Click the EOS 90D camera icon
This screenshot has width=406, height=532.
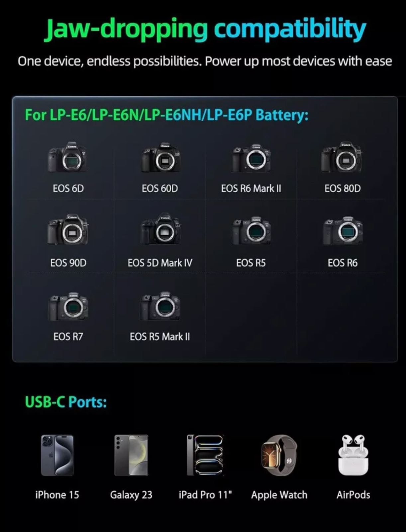click(x=68, y=229)
